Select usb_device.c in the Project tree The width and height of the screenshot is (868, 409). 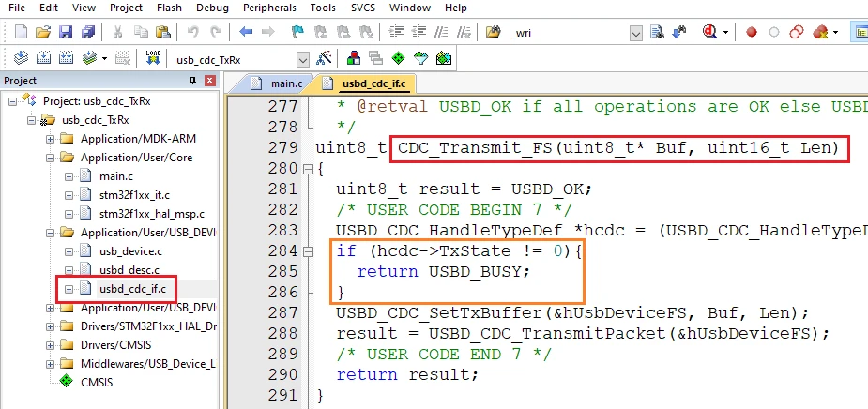(130, 251)
